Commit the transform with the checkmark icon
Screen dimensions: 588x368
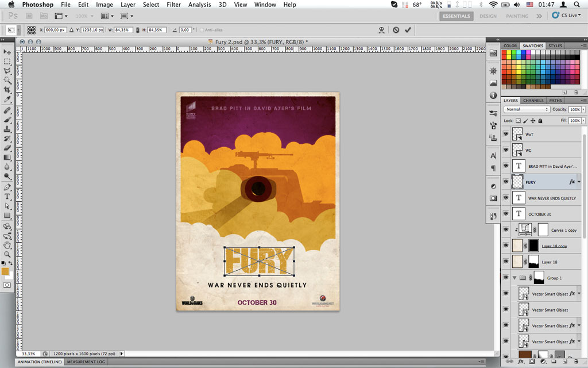[408, 30]
